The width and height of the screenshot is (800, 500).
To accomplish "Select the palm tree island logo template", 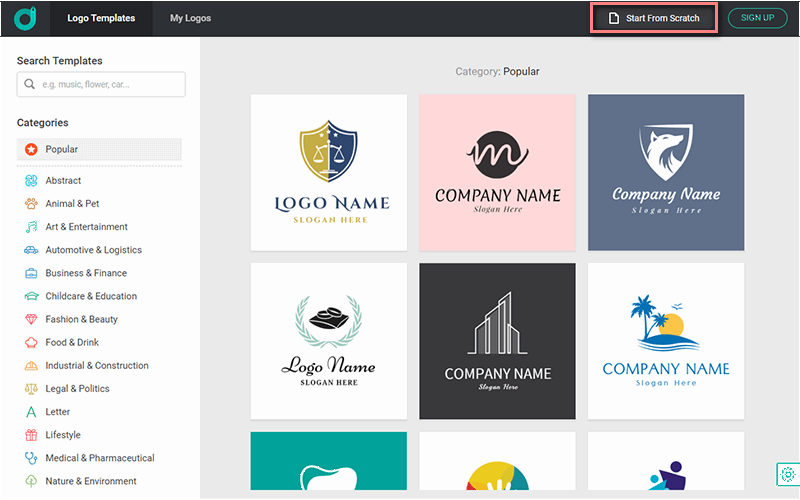I will tap(666, 341).
